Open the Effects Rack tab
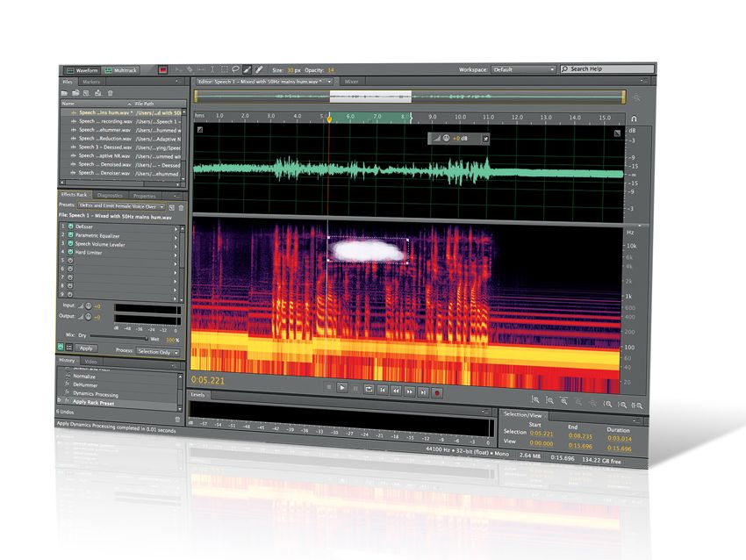 click(74, 195)
